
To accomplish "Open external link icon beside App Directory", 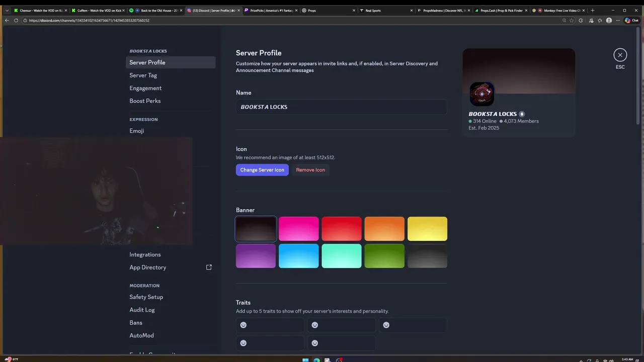I will (x=209, y=267).
